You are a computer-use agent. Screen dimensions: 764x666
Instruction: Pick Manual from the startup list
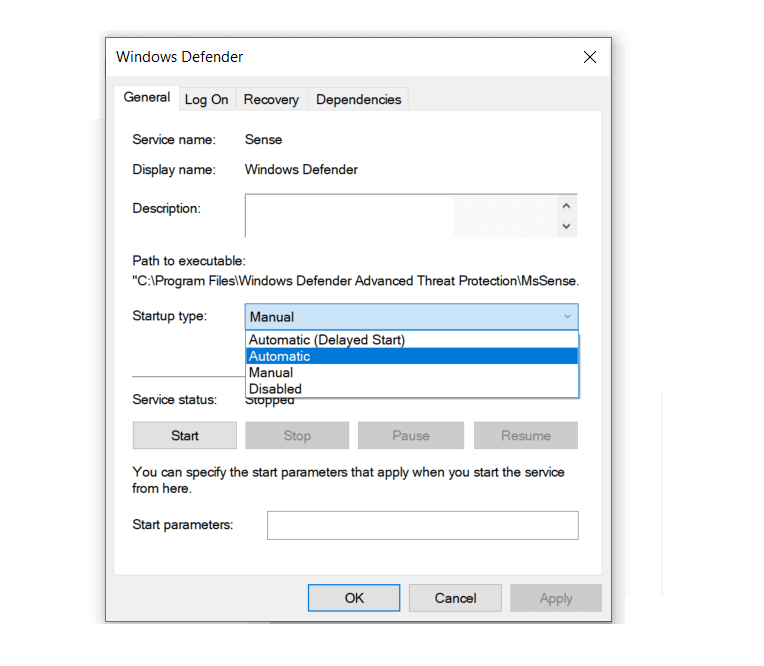tap(412, 373)
